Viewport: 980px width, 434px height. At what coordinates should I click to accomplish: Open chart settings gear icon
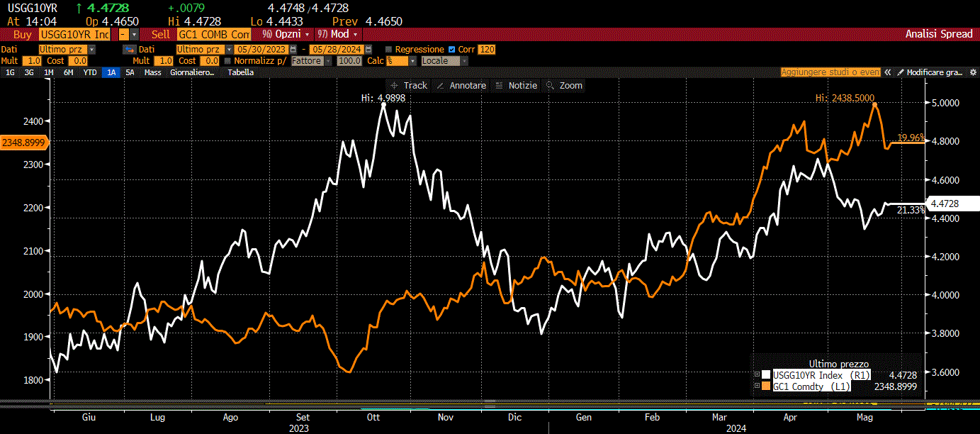pyautogui.click(x=973, y=72)
